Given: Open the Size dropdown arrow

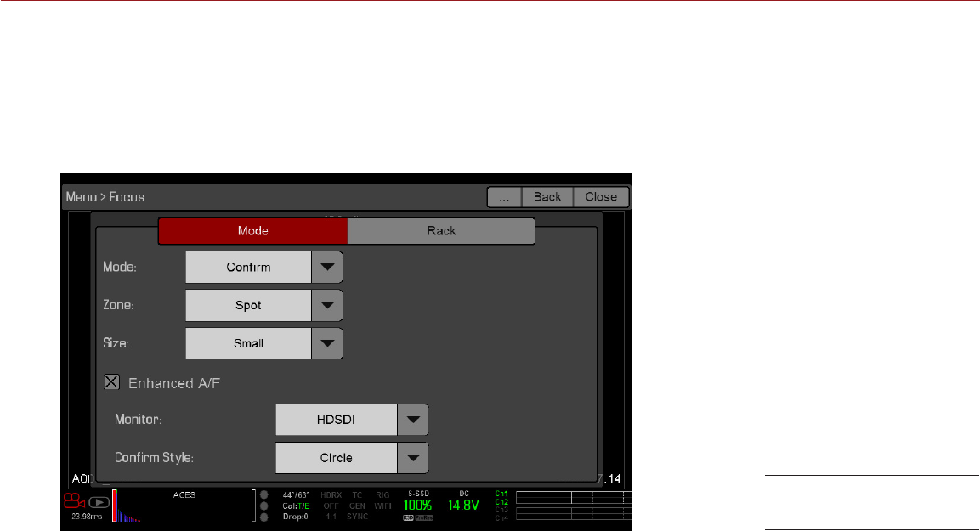Looking at the screenshot, I should point(327,343).
